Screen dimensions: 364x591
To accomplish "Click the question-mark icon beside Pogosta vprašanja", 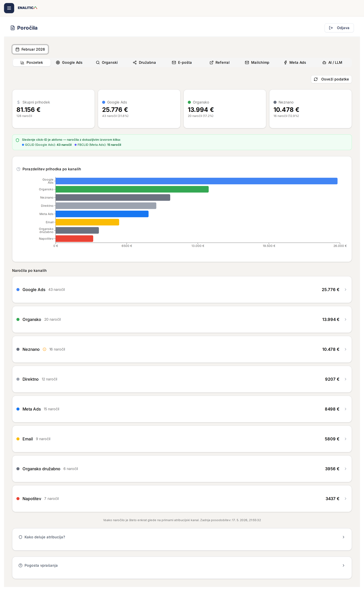I will tap(20, 565).
